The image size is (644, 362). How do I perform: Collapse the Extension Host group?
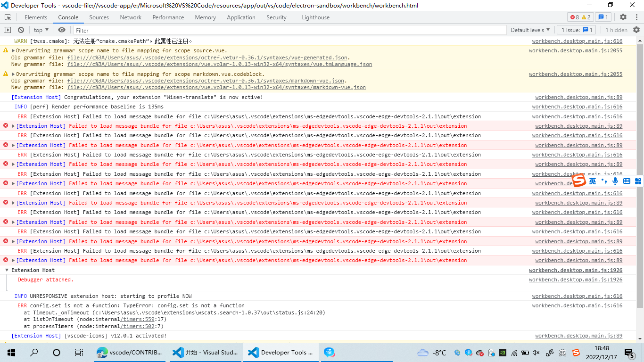point(7,270)
